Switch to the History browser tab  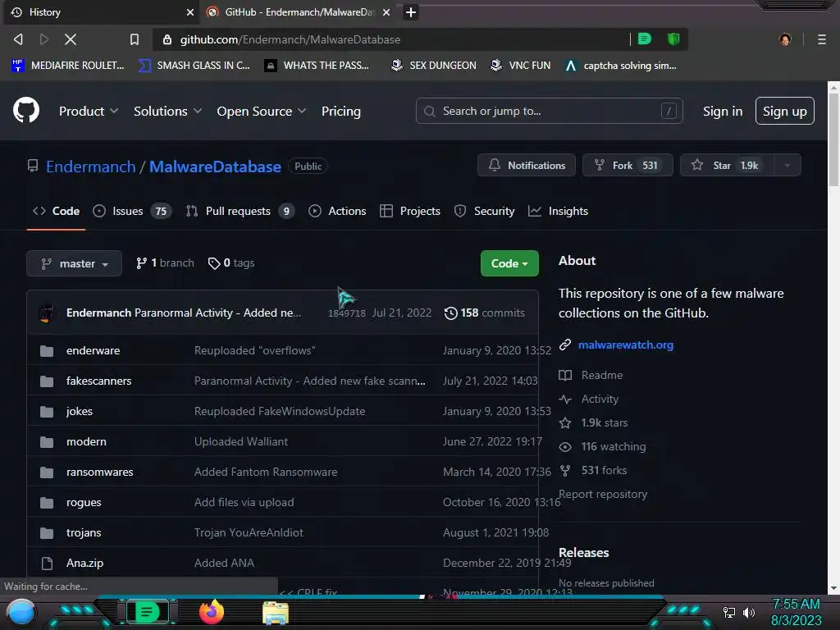point(97,12)
